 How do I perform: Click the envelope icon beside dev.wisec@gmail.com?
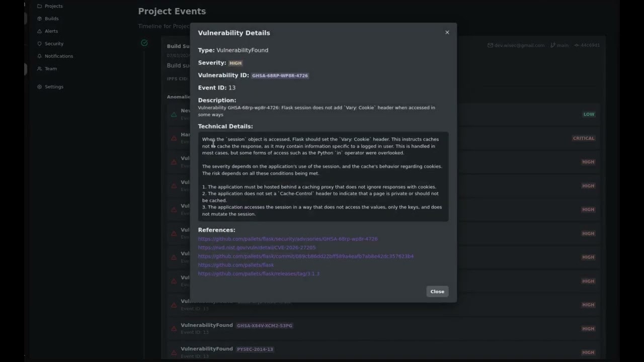(490, 45)
